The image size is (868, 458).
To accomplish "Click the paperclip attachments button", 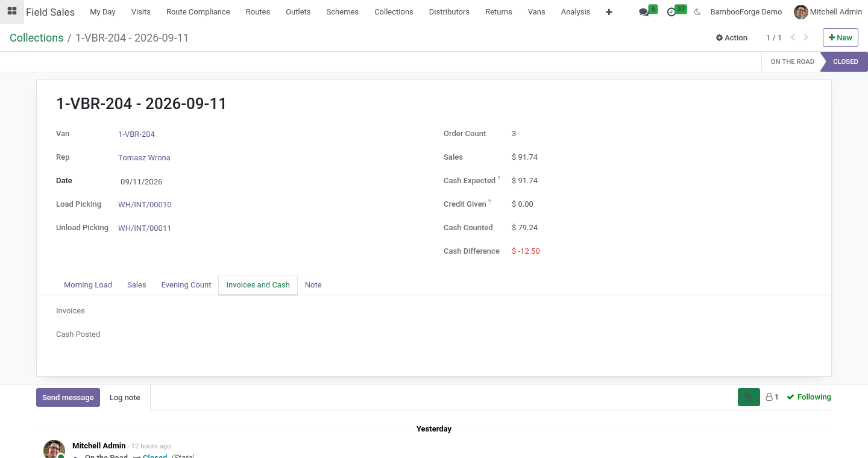I will click(x=749, y=397).
